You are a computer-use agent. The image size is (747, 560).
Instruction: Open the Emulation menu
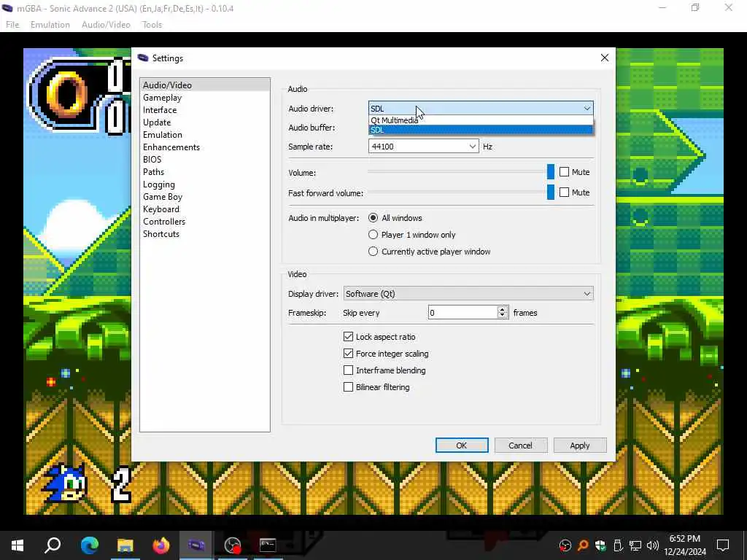click(50, 24)
